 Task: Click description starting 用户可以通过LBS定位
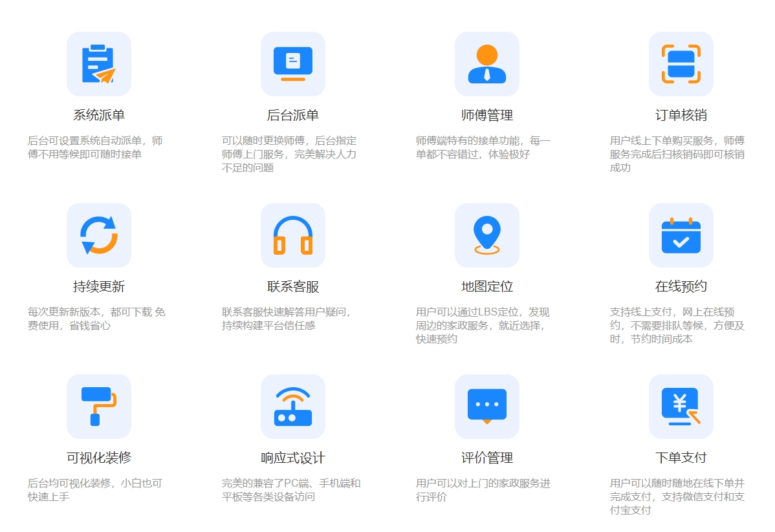(x=483, y=326)
